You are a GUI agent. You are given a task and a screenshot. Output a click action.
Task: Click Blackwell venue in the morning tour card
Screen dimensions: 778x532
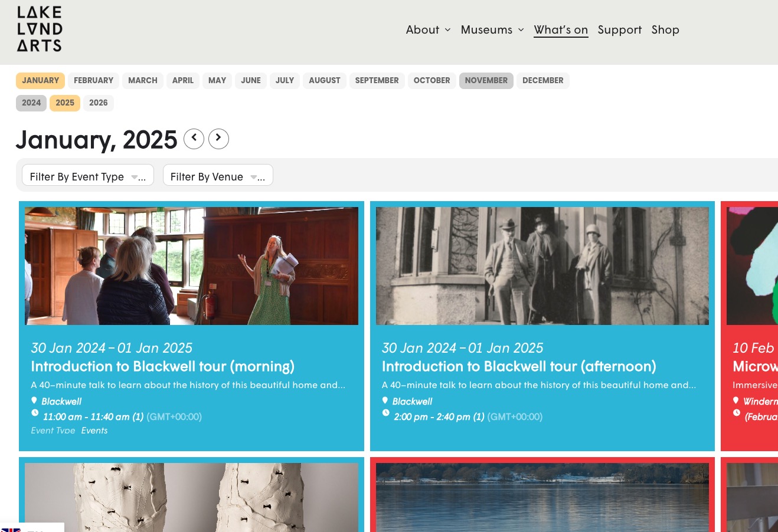click(x=61, y=401)
